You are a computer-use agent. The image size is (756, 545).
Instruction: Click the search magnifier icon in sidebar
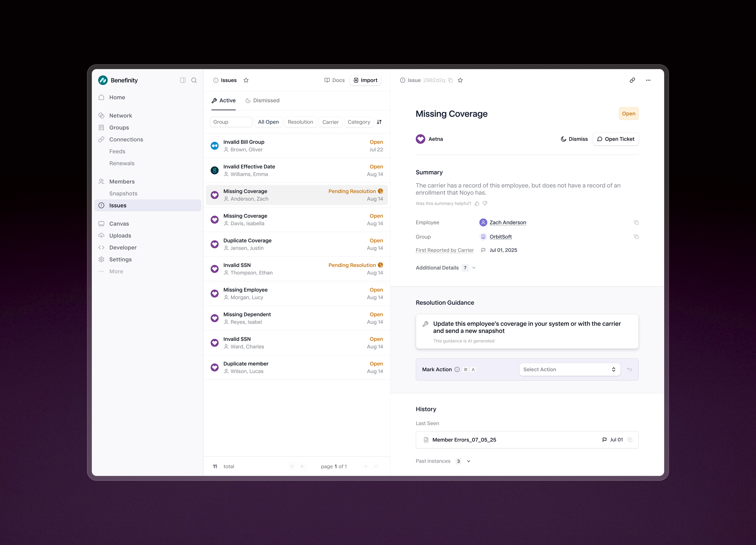tap(194, 80)
